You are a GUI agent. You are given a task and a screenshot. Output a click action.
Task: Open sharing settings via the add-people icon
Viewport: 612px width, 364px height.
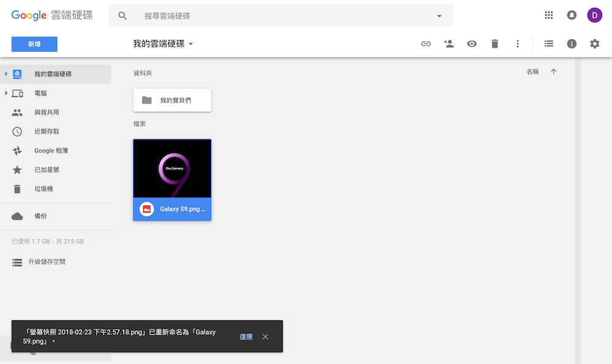pos(449,43)
